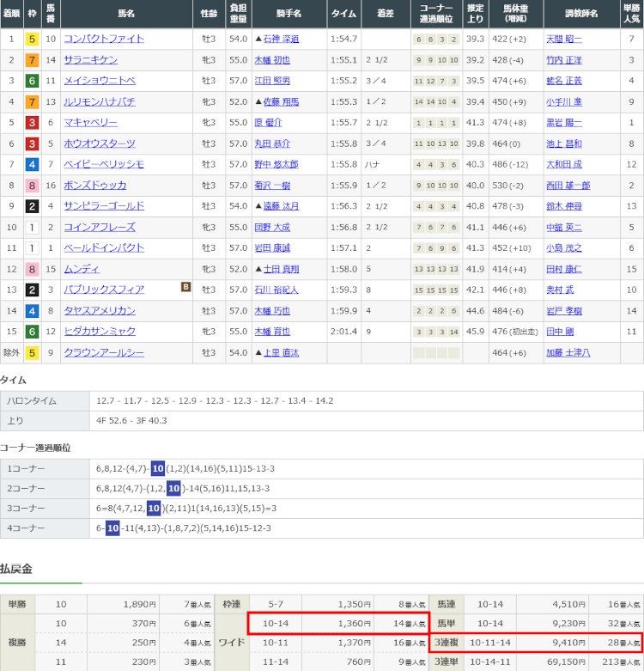Viewport: 644px width, 671px height.
Task: Click the blue frame 4 badge for ベイビーベリッシモ
Action: point(32,164)
